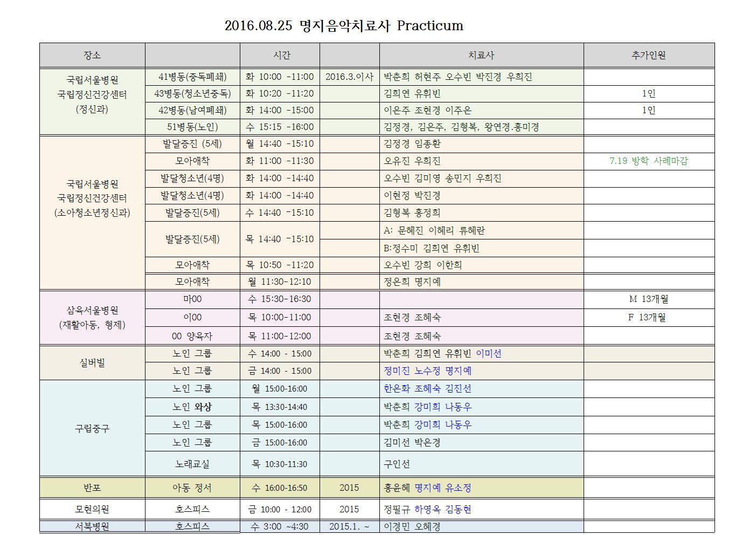The width and height of the screenshot is (756, 535).
Task: Select the note '2016.3.이사'
Action: tap(349, 77)
